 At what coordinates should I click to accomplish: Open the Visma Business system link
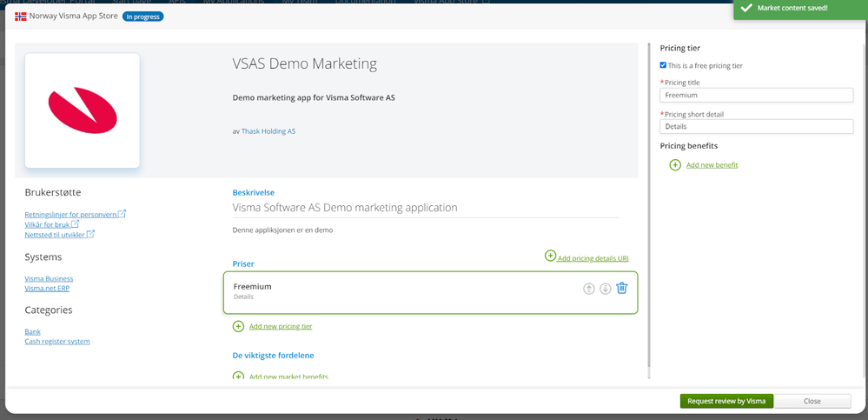tap(49, 278)
